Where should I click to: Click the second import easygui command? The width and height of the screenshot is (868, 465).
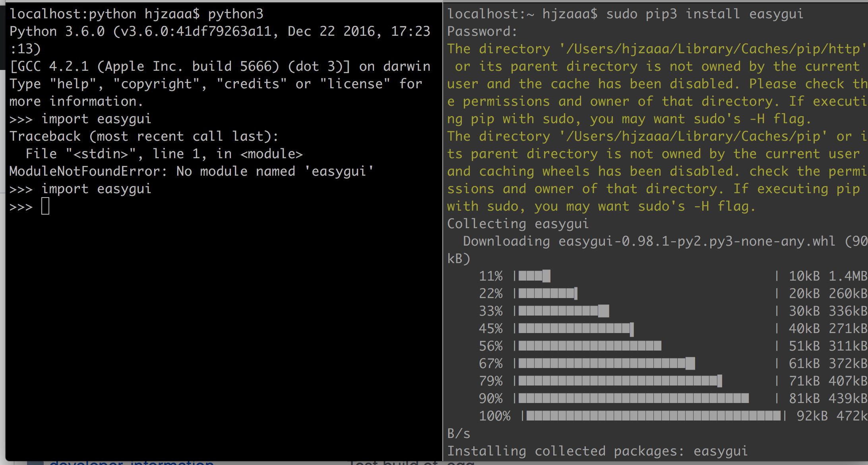pyautogui.click(x=96, y=189)
